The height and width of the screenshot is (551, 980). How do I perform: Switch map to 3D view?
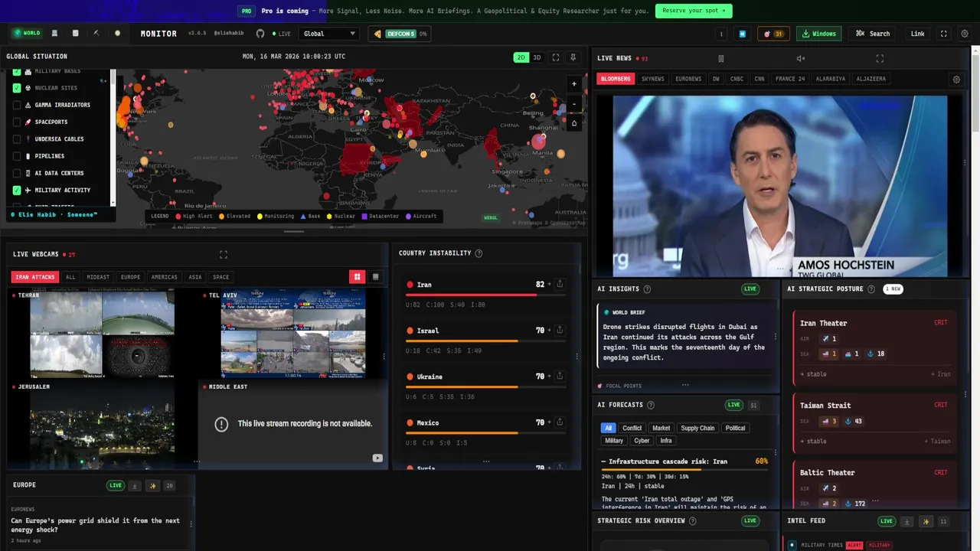[537, 57]
